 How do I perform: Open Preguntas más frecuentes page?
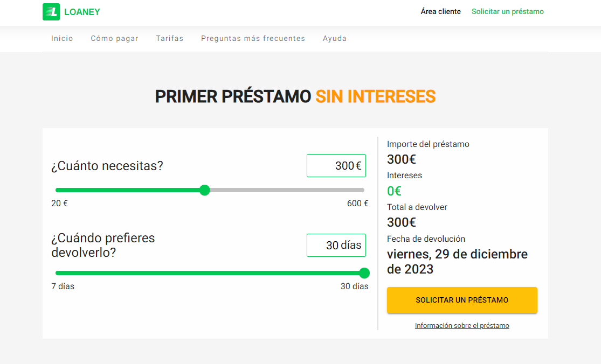[x=253, y=38]
